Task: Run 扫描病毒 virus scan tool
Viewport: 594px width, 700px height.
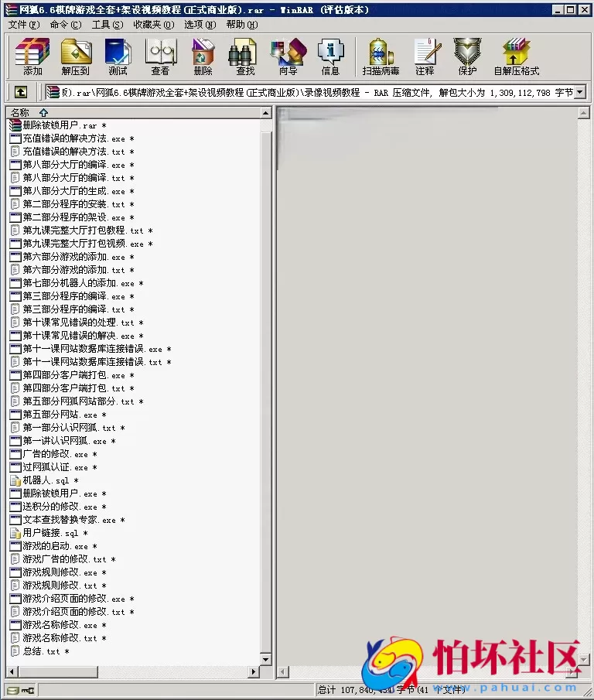Action: click(381, 56)
